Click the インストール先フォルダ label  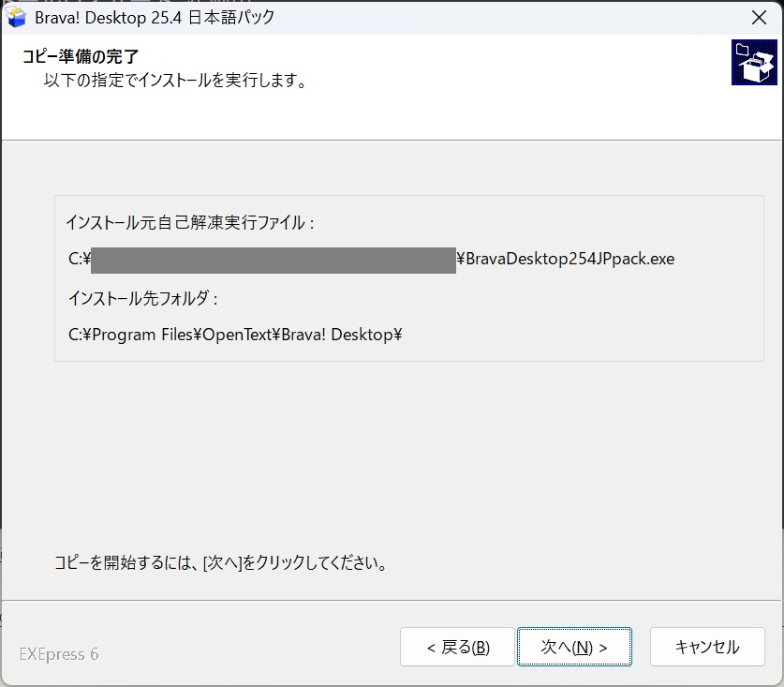pyautogui.click(x=143, y=298)
